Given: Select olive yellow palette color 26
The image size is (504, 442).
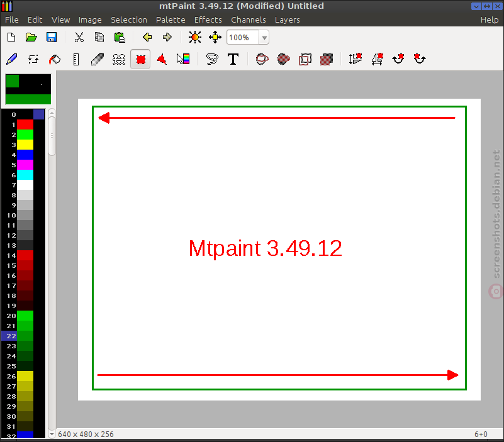Looking at the screenshot, I should tap(25, 376).
